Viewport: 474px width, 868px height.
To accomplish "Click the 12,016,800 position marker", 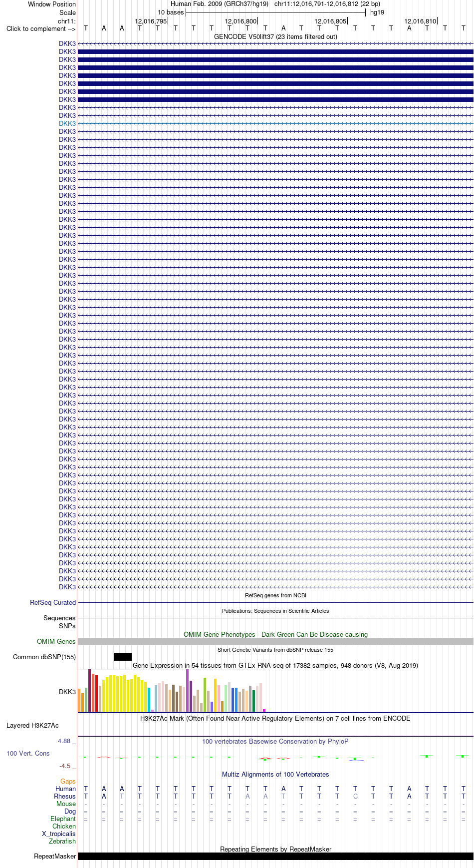I will click(x=241, y=21).
